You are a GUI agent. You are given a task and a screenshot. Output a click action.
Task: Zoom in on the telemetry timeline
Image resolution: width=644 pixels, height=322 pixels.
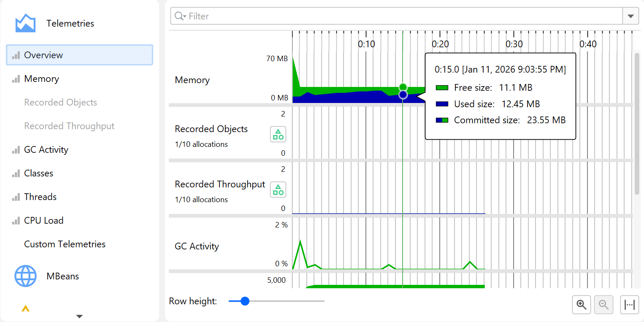click(582, 305)
